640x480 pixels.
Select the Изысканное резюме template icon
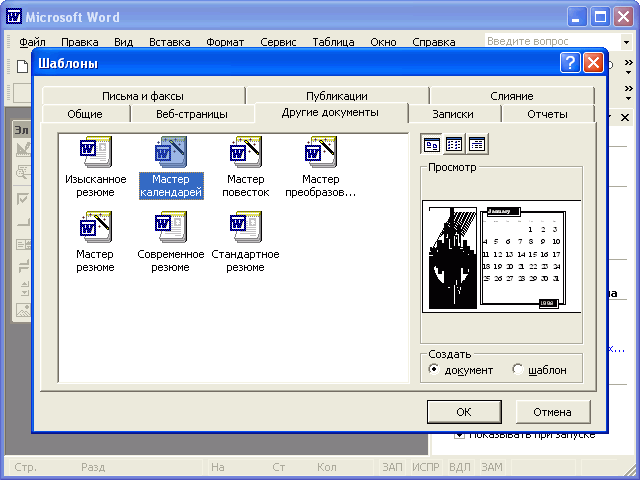tap(96, 152)
